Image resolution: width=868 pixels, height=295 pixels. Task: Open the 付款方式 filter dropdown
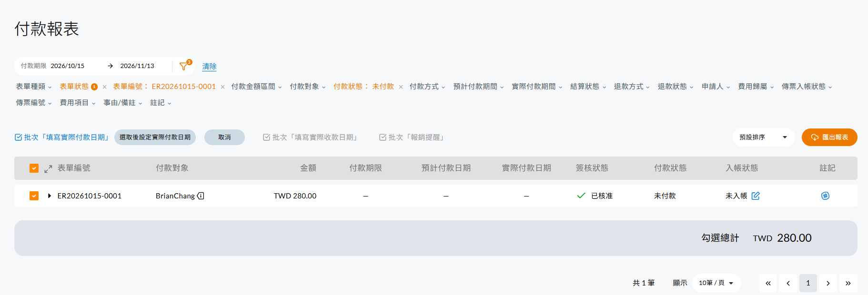[x=427, y=87]
